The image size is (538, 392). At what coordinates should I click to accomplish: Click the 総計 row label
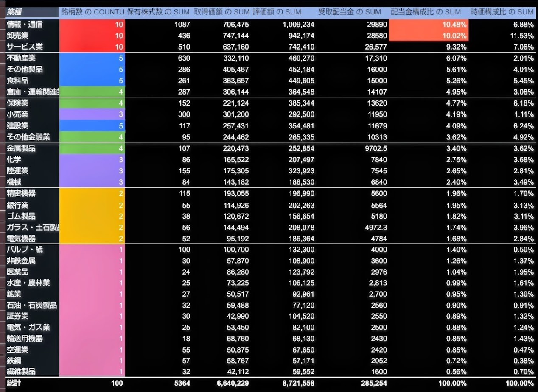(x=14, y=383)
